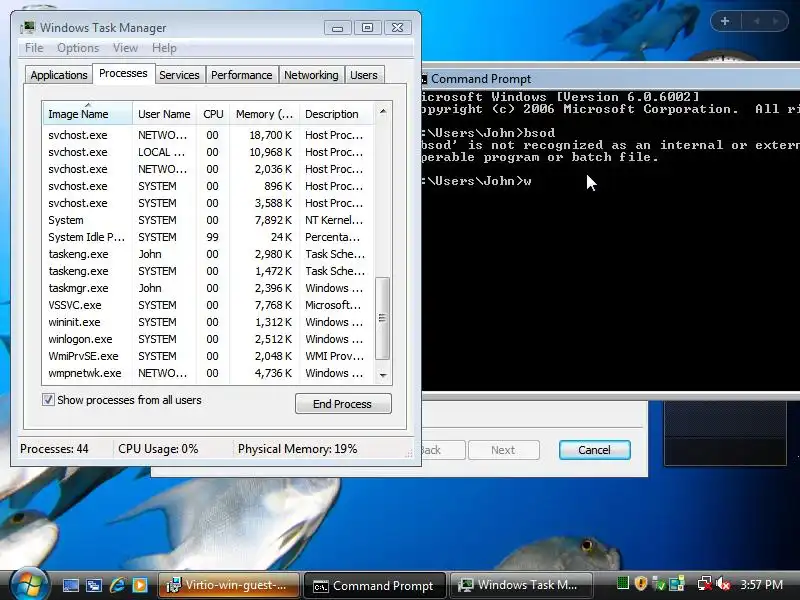Click the End Process button
Viewport: 800px width, 600px height.
click(x=343, y=404)
